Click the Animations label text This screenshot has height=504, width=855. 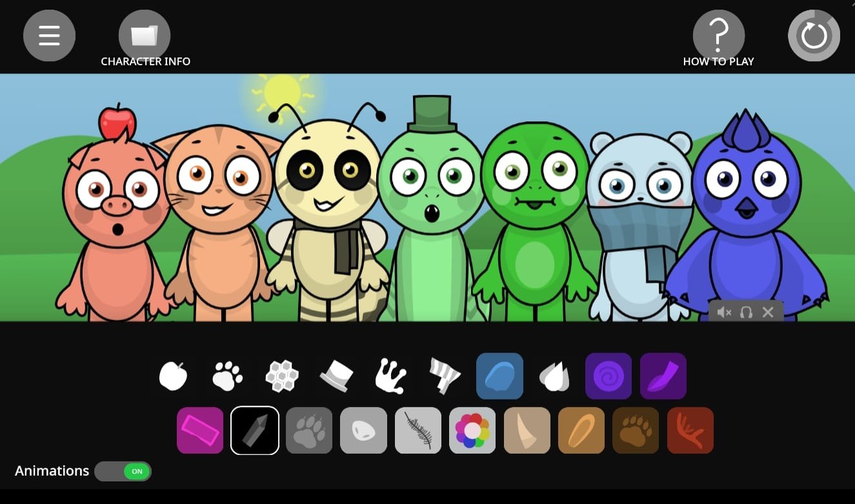[x=52, y=471]
